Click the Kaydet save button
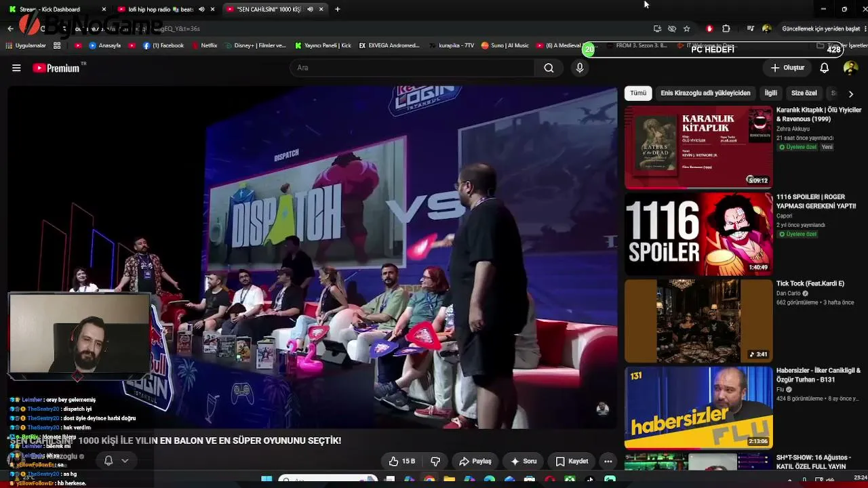Screen dimensions: 868x488 pyautogui.click(x=572, y=462)
